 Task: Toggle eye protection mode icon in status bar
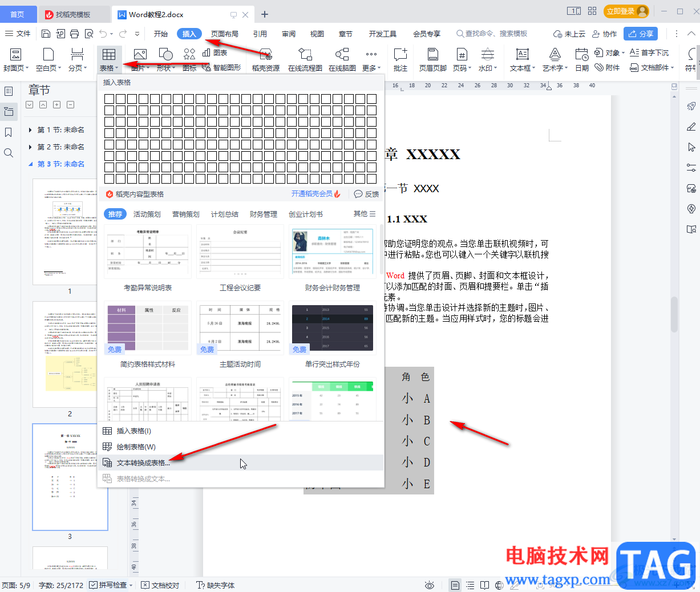pyautogui.click(x=430, y=585)
